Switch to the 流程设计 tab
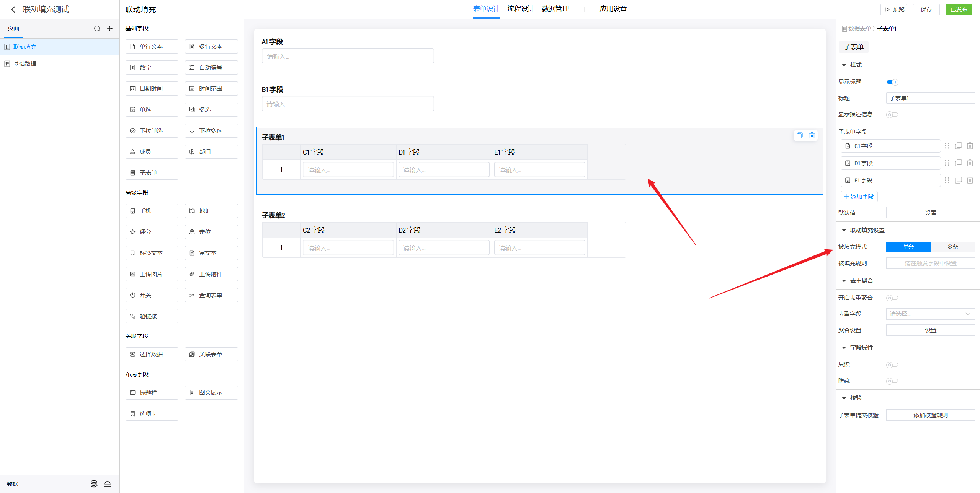The width and height of the screenshot is (980, 493). 521,9
